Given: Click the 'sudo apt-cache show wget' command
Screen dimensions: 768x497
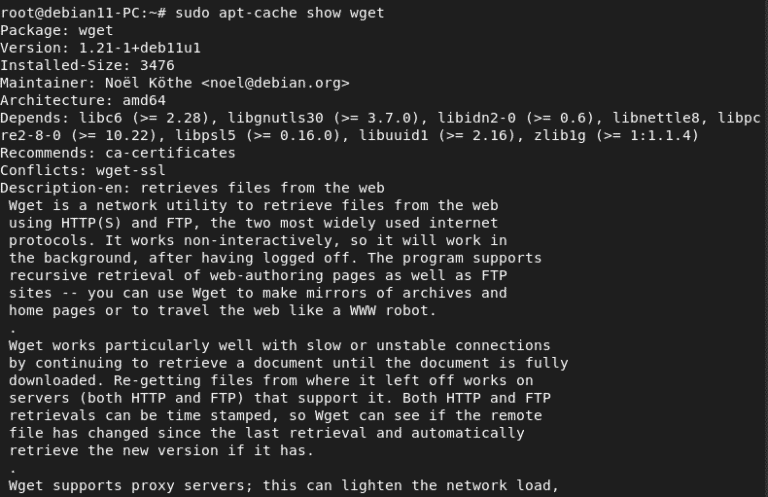Looking at the screenshot, I should pos(280,13).
